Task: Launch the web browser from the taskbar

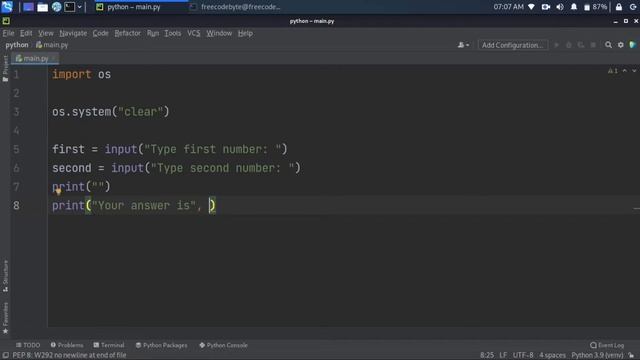Action: click(56, 7)
